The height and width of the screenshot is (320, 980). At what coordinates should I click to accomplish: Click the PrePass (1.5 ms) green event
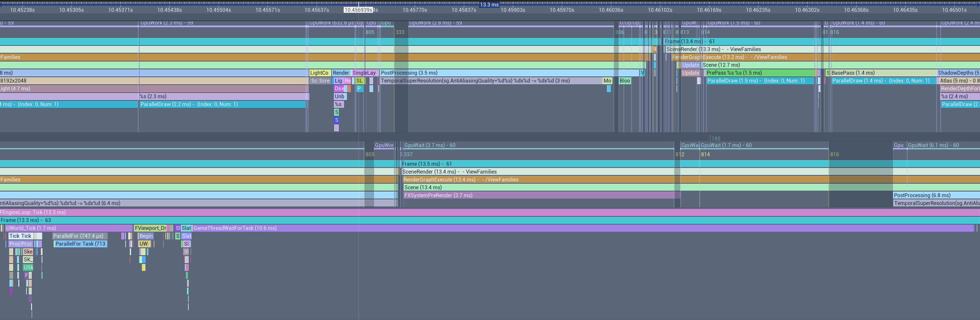pos(759,73)
